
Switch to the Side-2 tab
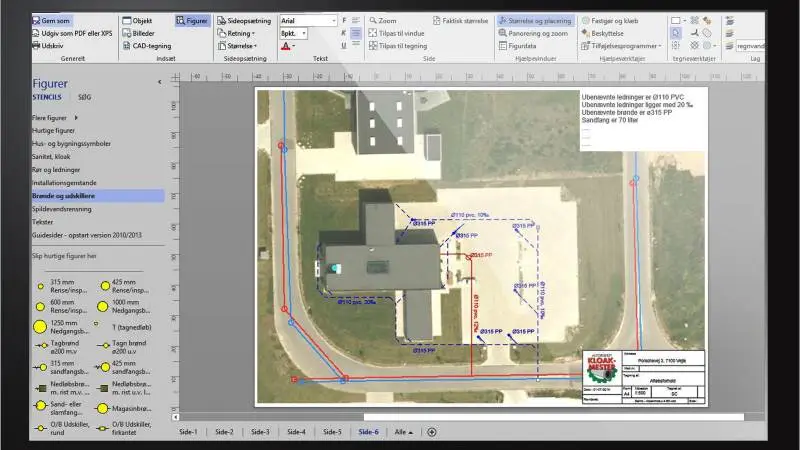tap(224, 432)
